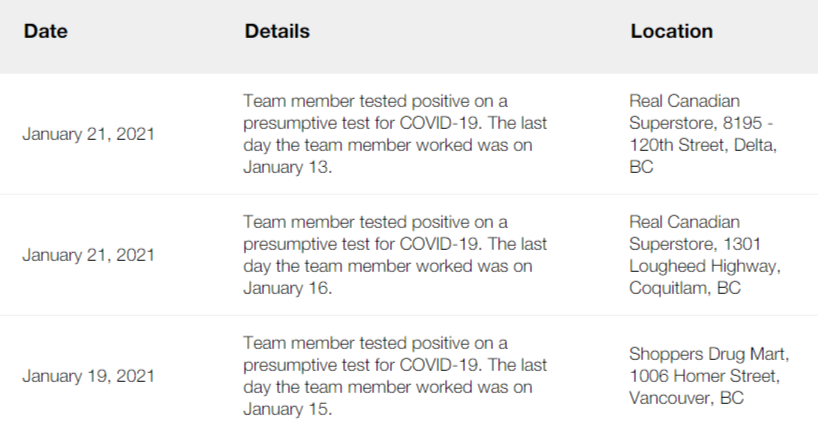This screenshot has height=422, width=818.
Task: Select the second January 21, 2021 date cell
Action: click(x=88, y=255)
